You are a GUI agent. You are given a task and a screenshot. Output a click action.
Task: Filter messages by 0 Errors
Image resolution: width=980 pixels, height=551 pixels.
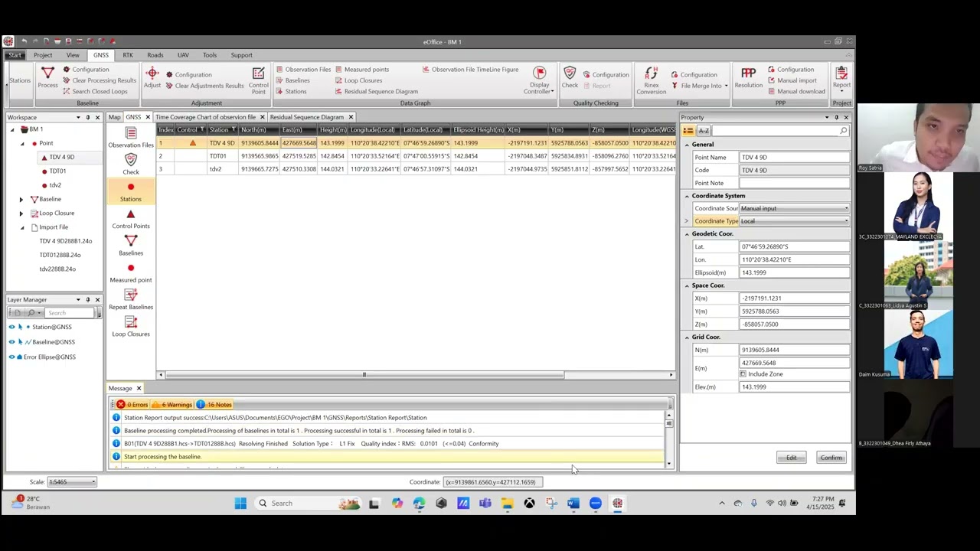[132, 404]
